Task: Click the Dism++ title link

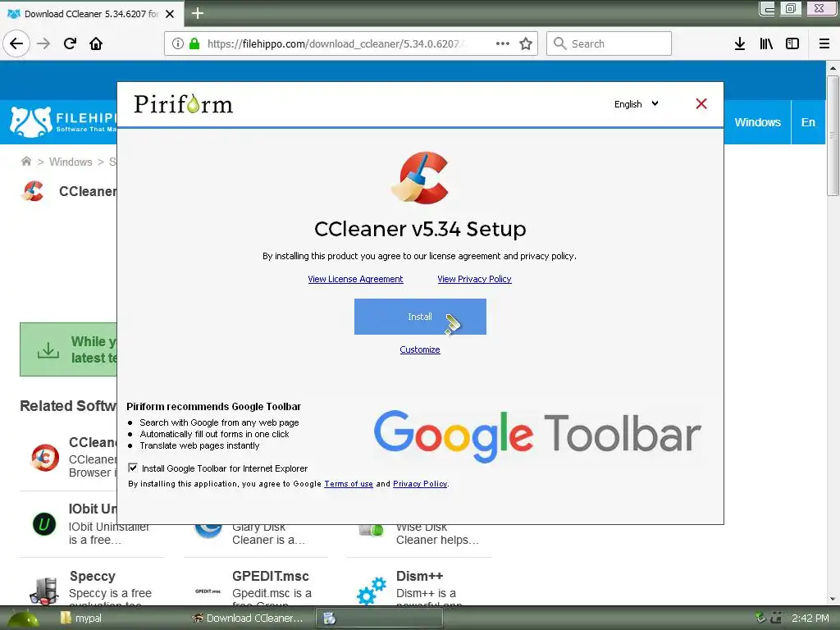Action: 419,577
